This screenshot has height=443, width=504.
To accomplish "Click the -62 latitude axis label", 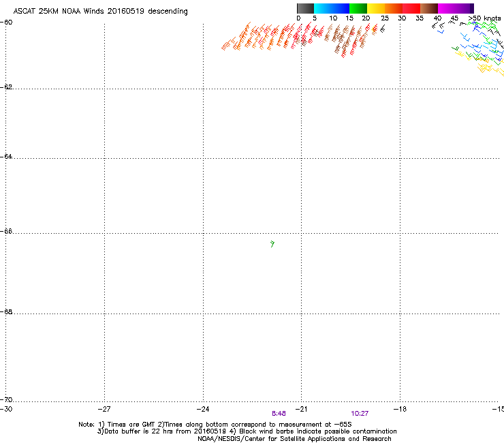I will 6,87.
